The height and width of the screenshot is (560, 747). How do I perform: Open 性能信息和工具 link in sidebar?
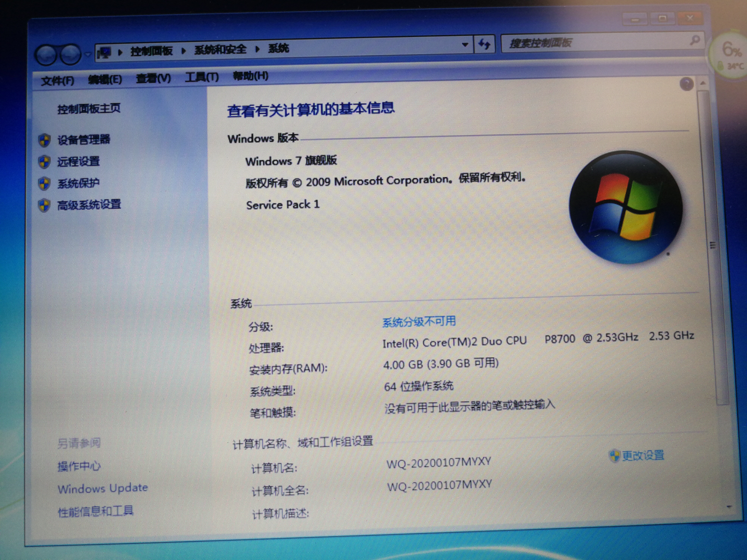point(96,511)
